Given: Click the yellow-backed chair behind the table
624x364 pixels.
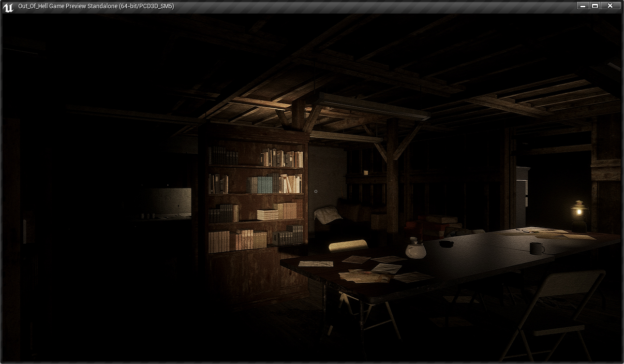Looking at the screenshot, I should (x=348, y=245).
